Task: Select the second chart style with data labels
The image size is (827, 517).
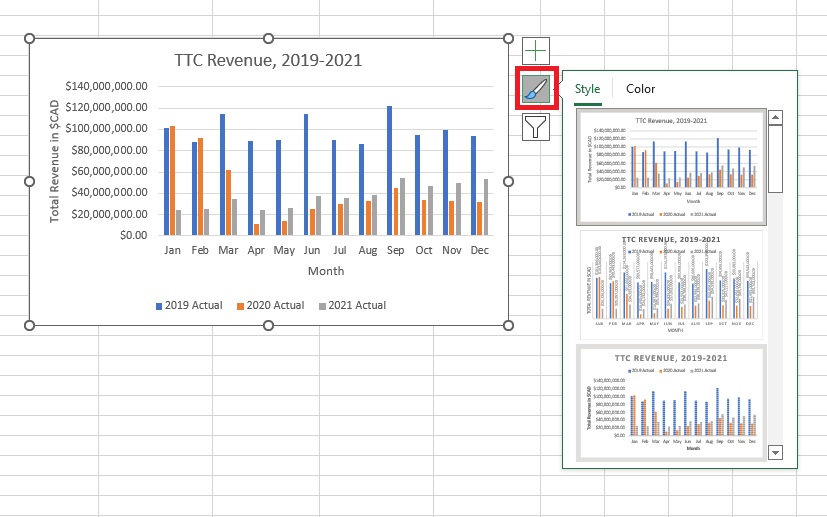Action: [x=671, y=285]
